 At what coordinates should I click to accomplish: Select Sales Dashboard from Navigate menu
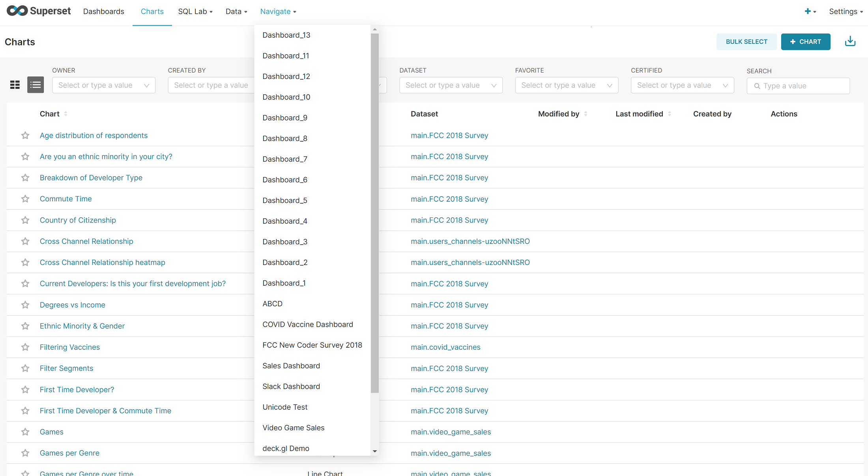(x=291, y=366)
